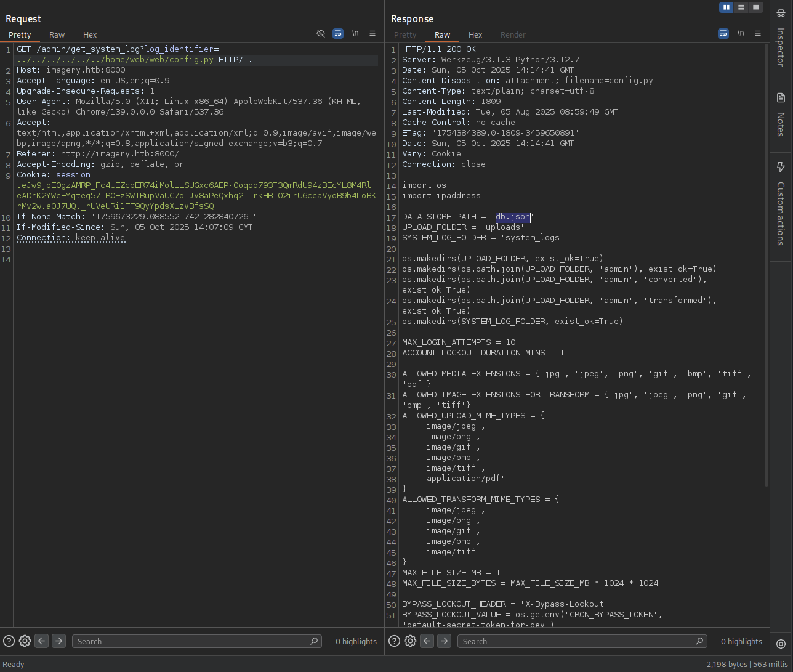The width and height of the screenshot is (793, 672).
Task: Open the Request panel hamburger menu
Action: 372,34
